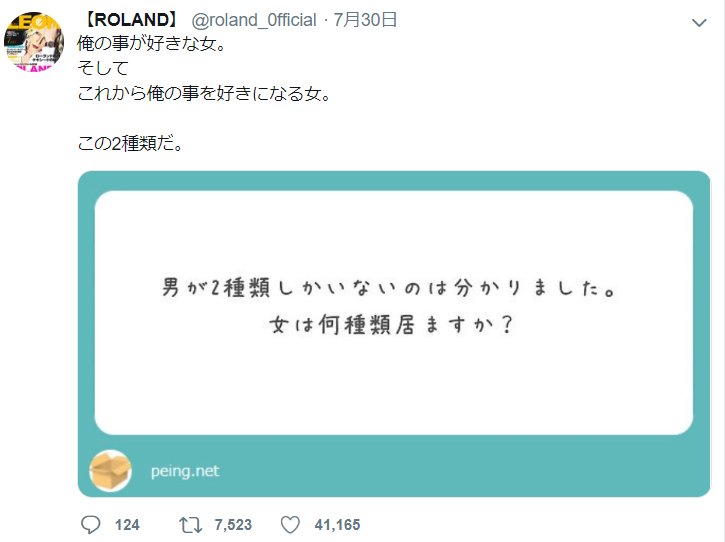Open the tweet via the 7月30日 timestamp
This screenshot has width=725, height=542.
tap(365, 20)
